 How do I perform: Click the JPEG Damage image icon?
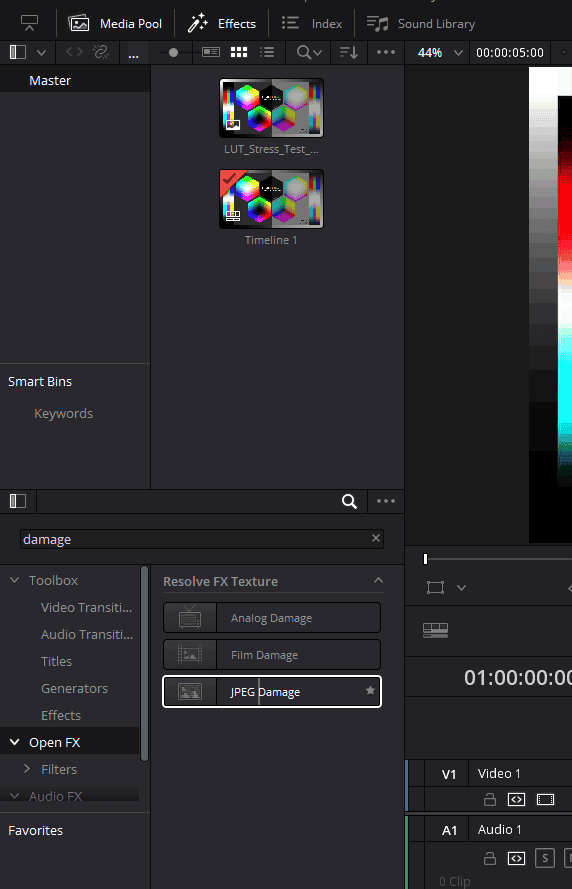[x=190, y=692]
